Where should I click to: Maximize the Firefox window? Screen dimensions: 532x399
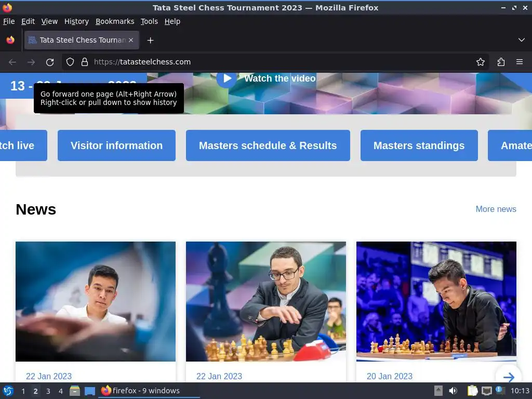(514, 7)
